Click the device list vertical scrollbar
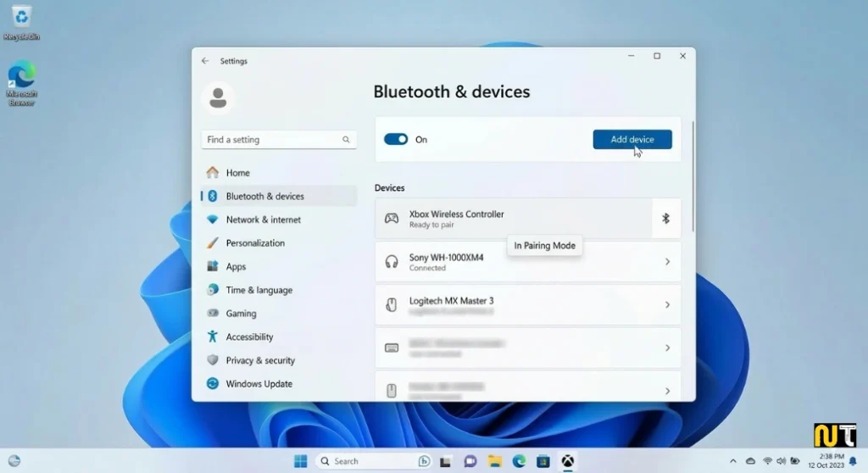 [693, 178]
